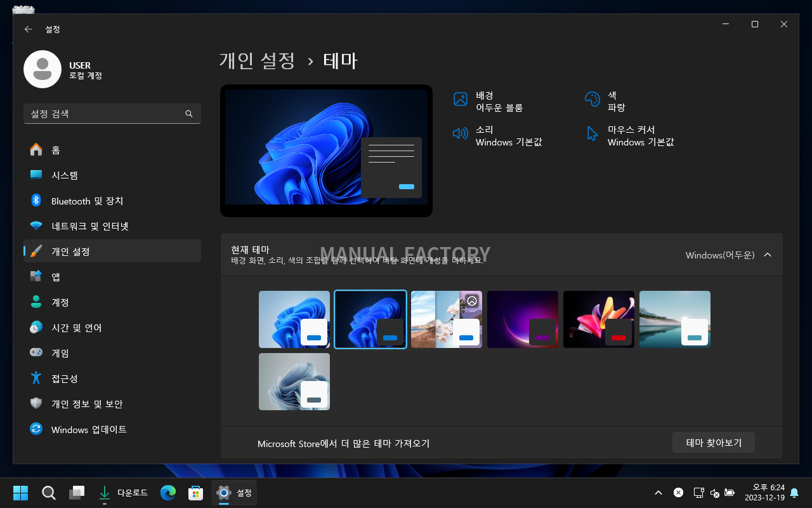Open Windows 업데이트 sync icon

(36, 429)
